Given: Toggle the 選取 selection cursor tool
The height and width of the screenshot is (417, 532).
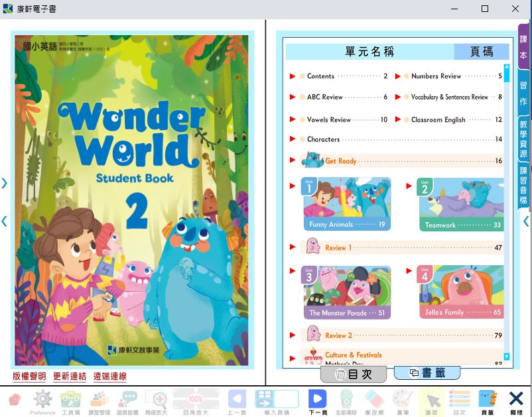Looking at the screenshot, I should (431, 400).
